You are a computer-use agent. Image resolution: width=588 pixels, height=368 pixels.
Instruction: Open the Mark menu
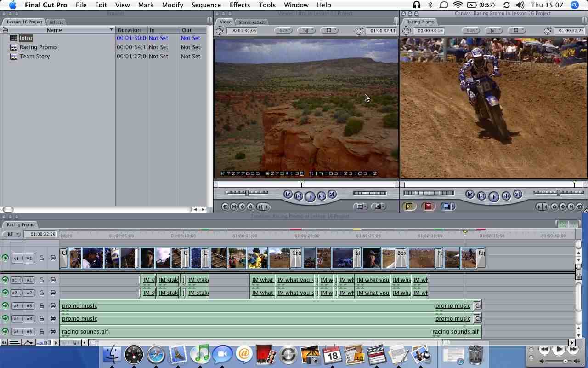point(146,5)
